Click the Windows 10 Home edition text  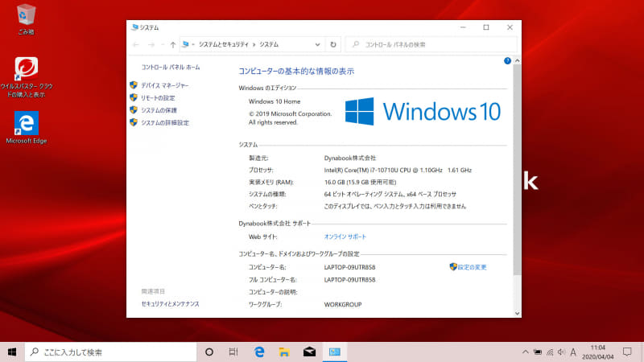pyautogui.click(x=275, y=101)
